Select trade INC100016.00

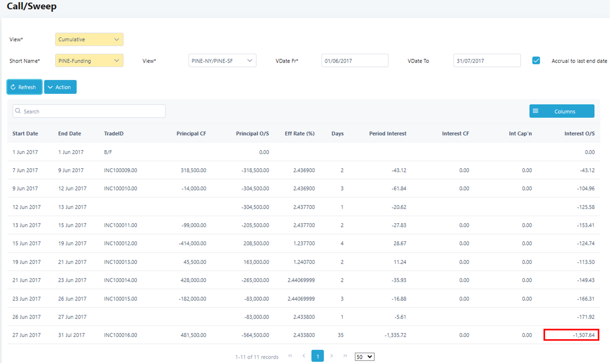pyautogui.click(x=121, y=335)
